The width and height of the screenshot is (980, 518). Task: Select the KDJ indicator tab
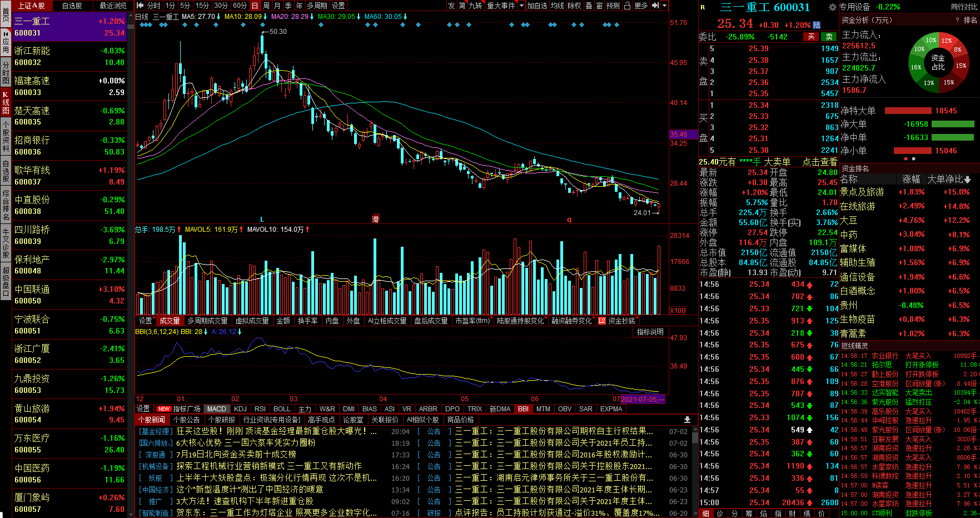click(x=241, y=409)
